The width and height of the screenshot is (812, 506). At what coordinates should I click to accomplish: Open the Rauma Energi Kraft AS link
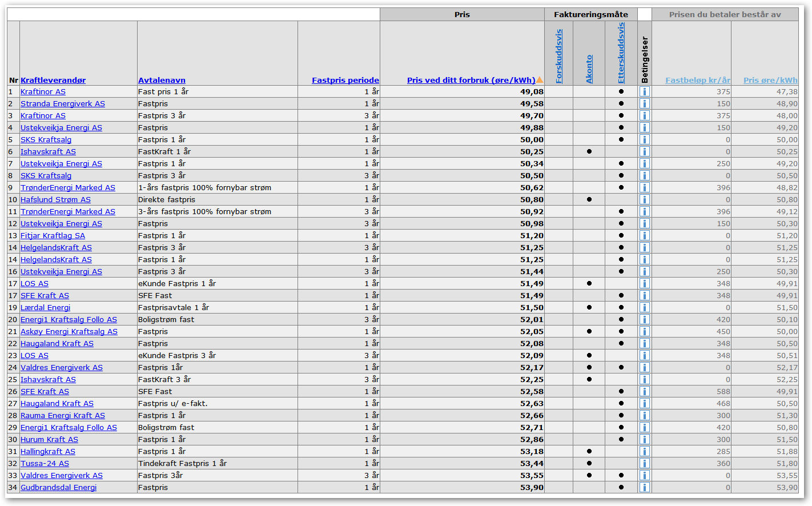[63, 415]
